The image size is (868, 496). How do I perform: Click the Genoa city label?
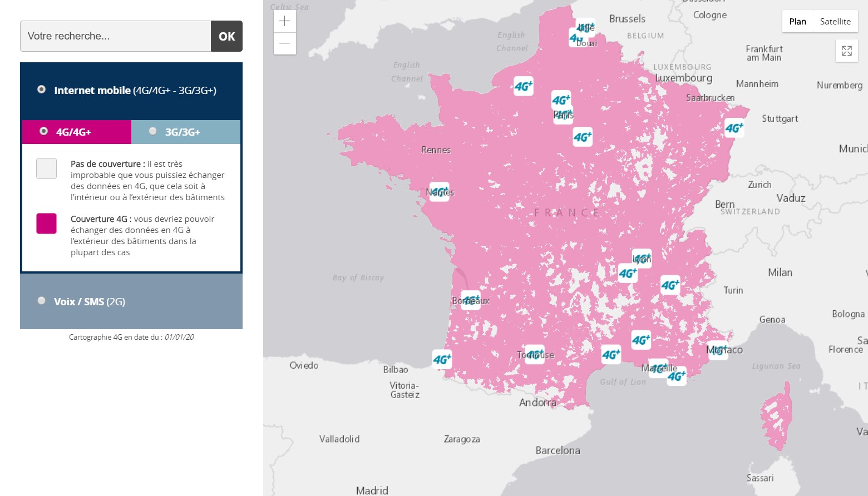coord(772,320)
